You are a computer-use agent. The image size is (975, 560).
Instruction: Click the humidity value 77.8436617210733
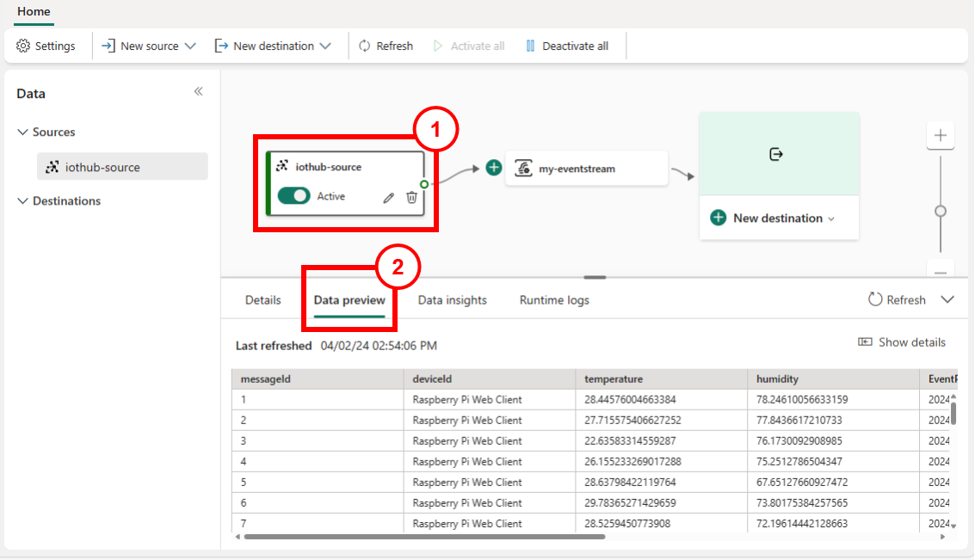click(799, 420)
